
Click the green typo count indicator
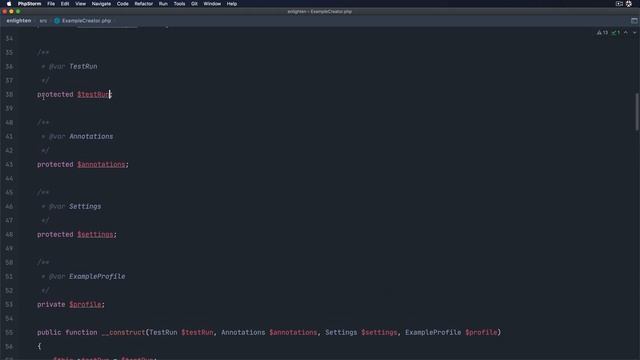616,33
